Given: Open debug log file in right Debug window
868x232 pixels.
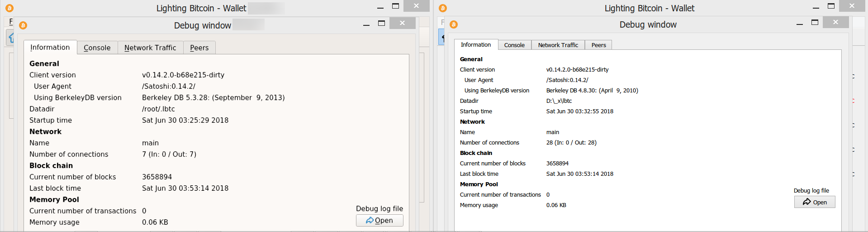Looking at the screenshot, I should 815,202.
